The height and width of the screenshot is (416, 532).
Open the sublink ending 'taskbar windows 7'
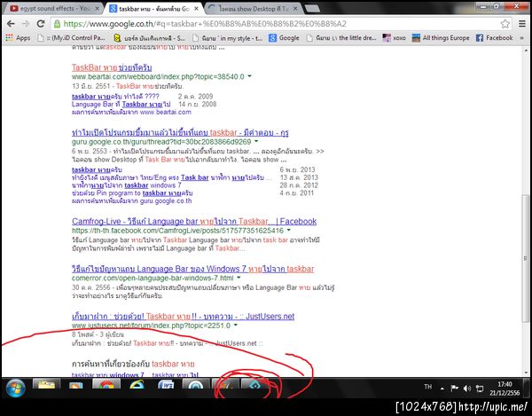pos(126,185)
